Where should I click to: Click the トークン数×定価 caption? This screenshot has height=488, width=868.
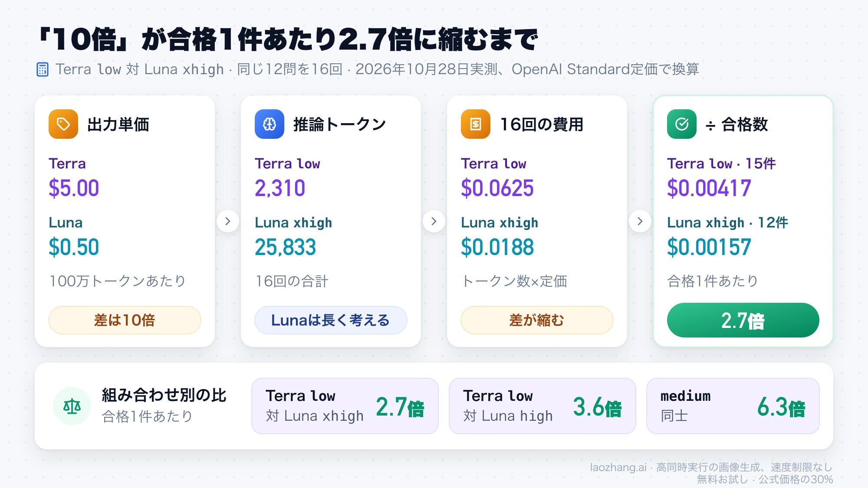(514, 281)
